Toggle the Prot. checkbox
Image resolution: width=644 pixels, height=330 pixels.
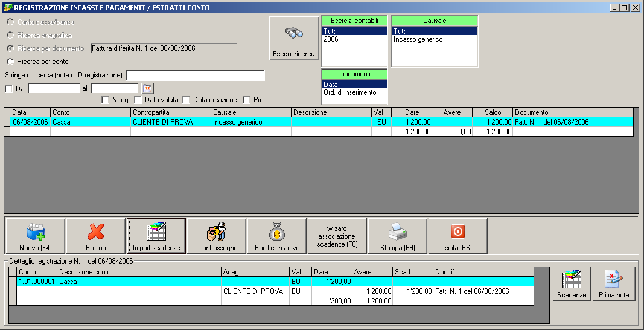(246, 100)
